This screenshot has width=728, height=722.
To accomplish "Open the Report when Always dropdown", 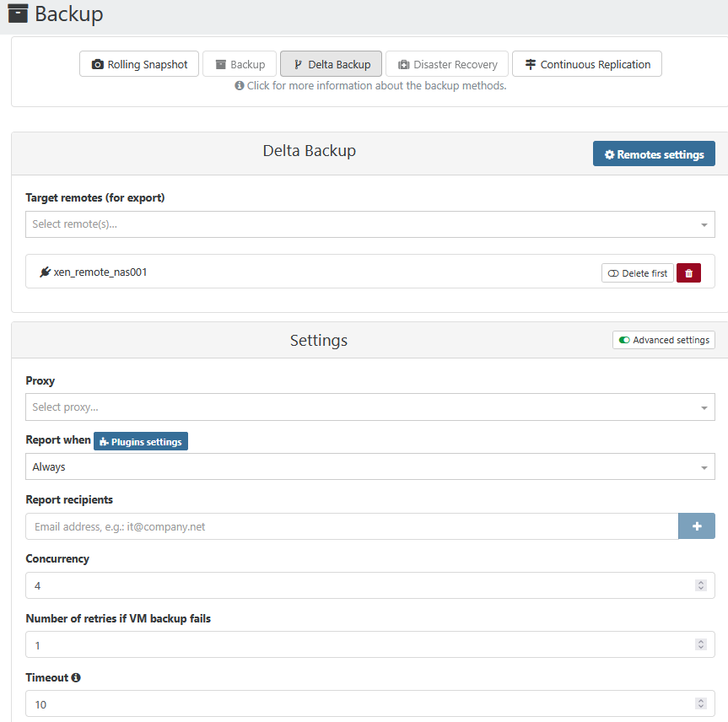I will [x=370, y=466].
